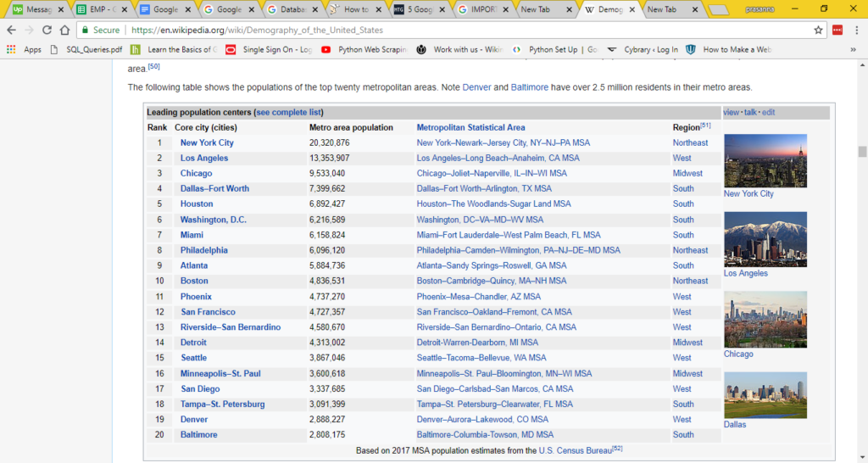868x463 pixels.
Task: Click the browser back arrow
Action: (x=11, y=30)
